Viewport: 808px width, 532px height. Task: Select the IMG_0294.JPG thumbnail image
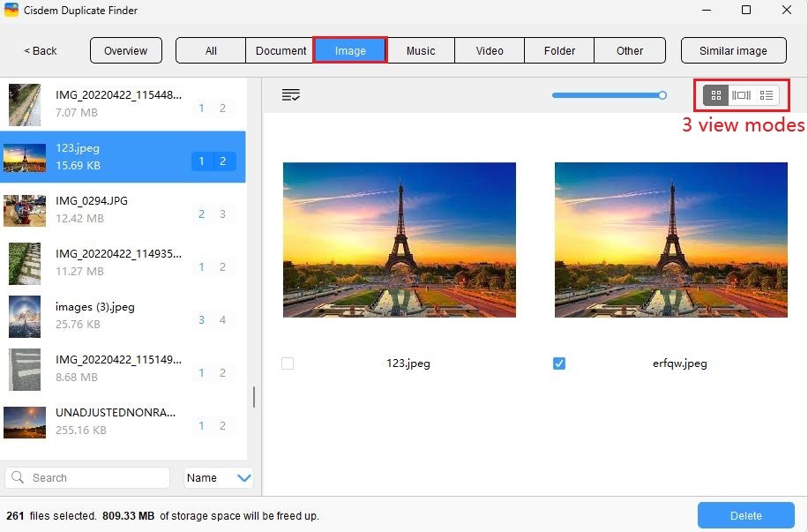[24, 211]
